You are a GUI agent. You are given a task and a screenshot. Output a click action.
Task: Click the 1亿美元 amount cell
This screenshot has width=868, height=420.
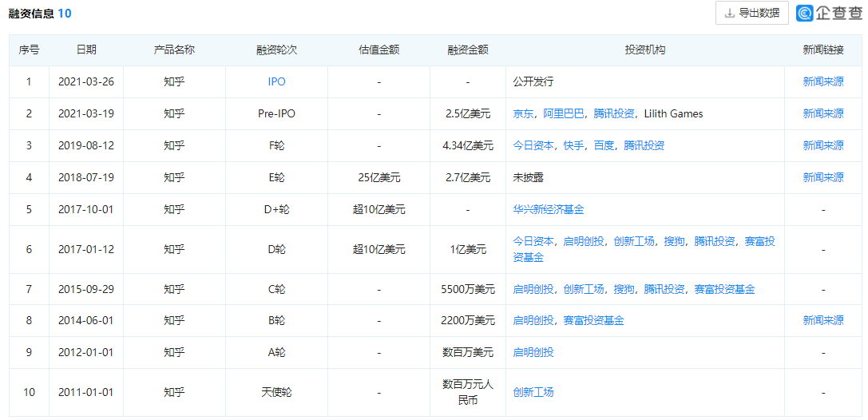point(468,250)
